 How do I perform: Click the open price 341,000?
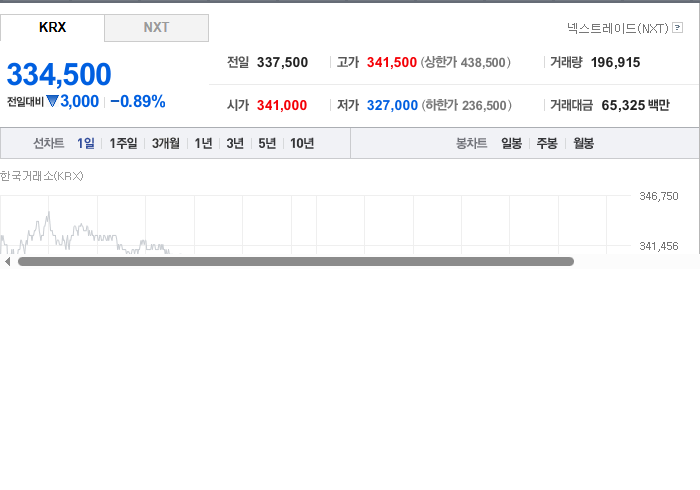(x=282, y=105)
